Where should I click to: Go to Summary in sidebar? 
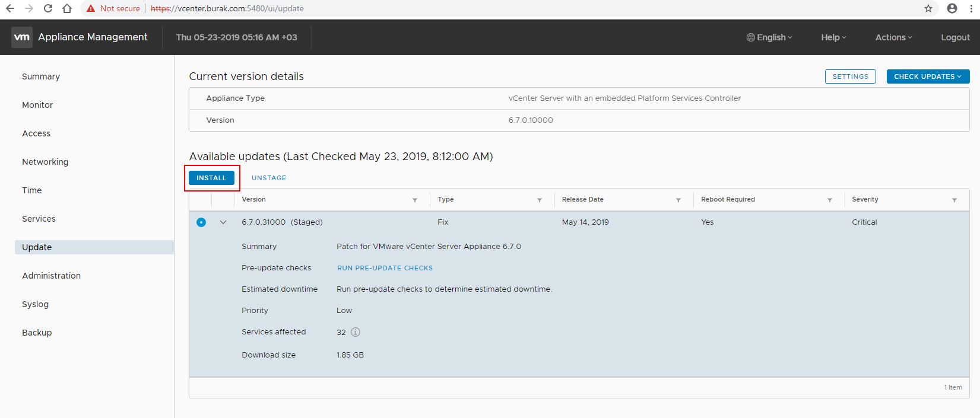coord(41,76)
